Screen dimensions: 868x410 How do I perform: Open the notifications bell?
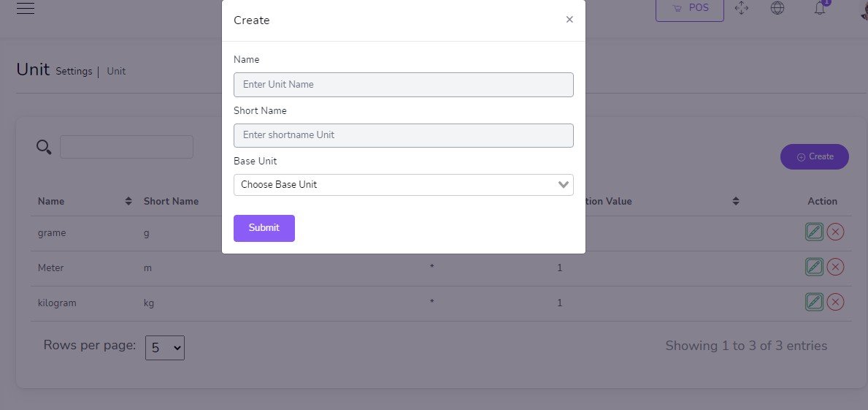pyautogui.click(x=820, y=9)
